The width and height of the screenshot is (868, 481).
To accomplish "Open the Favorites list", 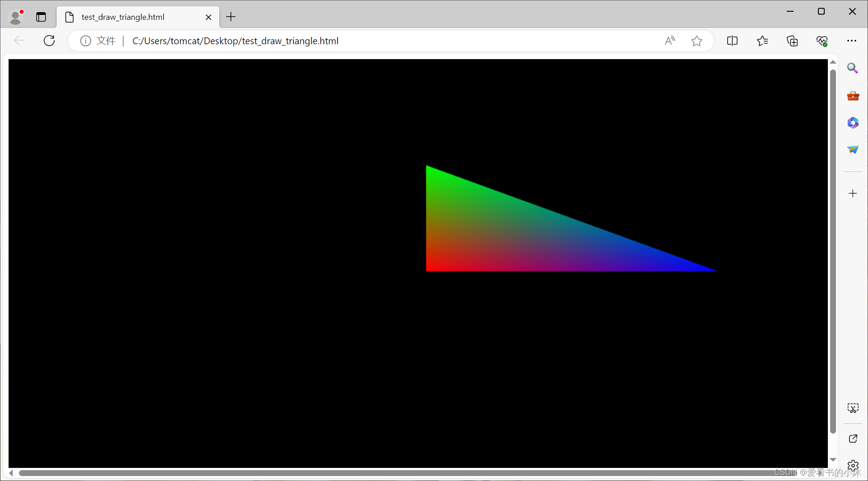I will coord(762,41).
